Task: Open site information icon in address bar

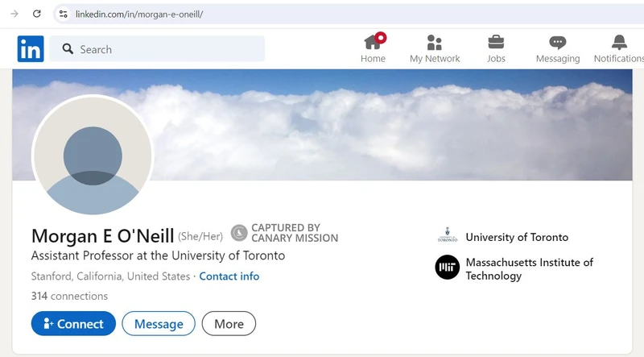Action: click(x=63, y=14)
